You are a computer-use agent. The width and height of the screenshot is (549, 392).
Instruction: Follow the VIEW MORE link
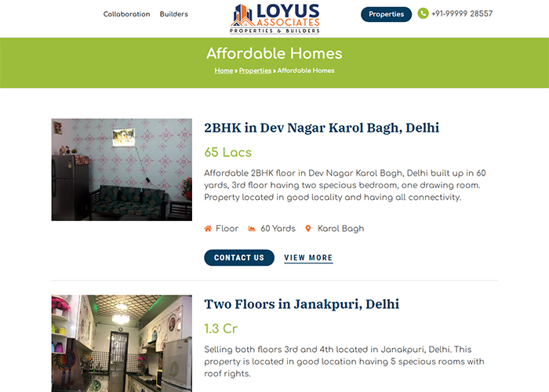(308, 258)
